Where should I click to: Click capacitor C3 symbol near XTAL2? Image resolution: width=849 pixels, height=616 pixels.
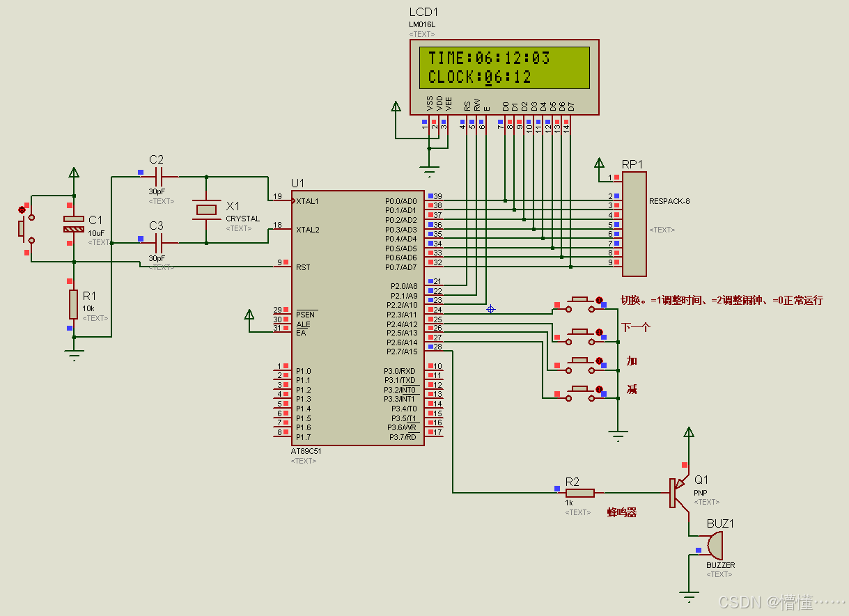tap(158, 243)
